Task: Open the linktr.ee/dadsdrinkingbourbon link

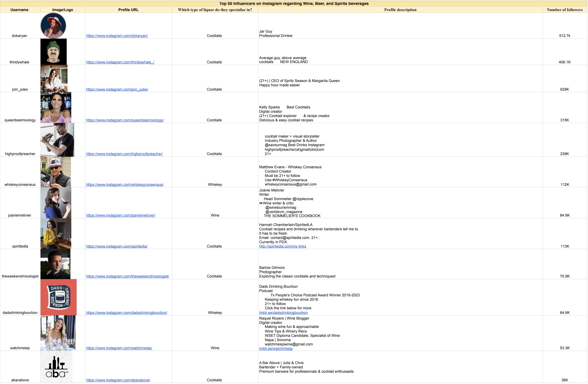Action: 283,313
